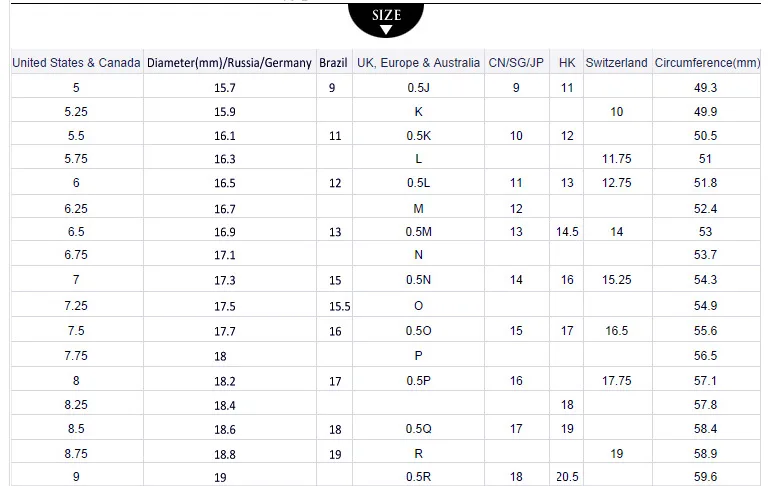772x486 pixels.
Task: Select HK size 20.5 cell
Action: pyautogui.click(x=567, y=477)
